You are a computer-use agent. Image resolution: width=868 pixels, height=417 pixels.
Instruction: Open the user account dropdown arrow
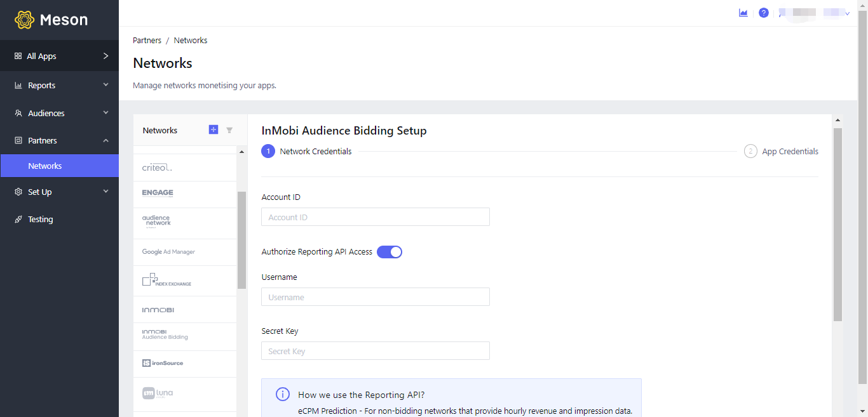tap(847, 13)
